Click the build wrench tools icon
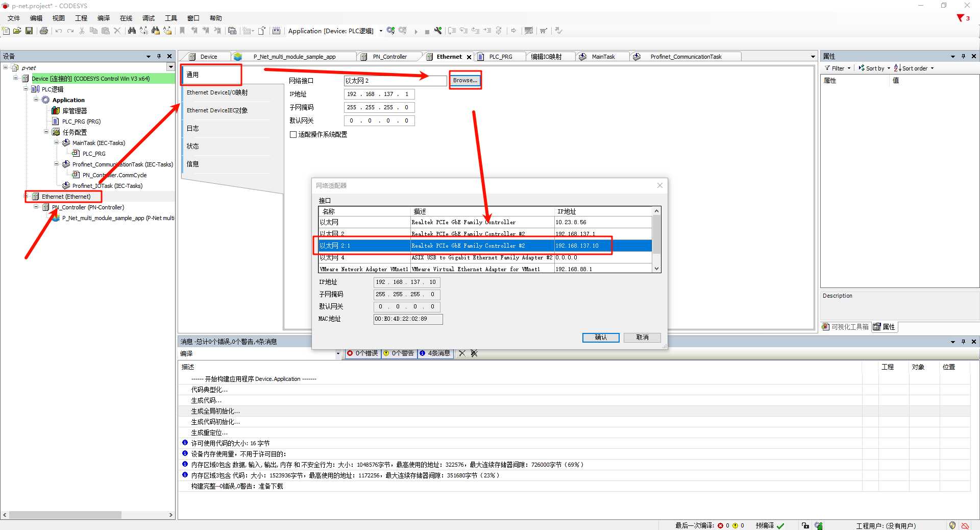The image size is (980, 530). pyautogui.click(x=438, y=31)
